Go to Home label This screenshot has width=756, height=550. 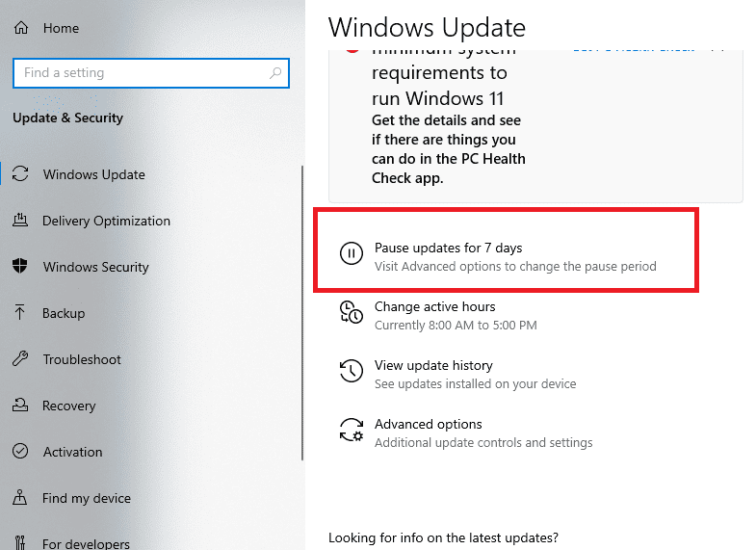coord(61,29)
